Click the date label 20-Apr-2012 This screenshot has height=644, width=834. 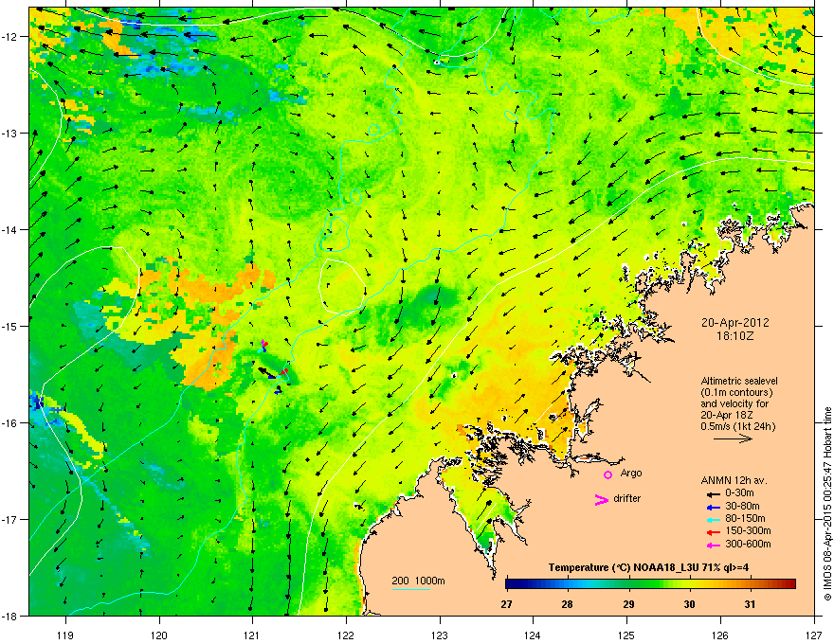735,323
